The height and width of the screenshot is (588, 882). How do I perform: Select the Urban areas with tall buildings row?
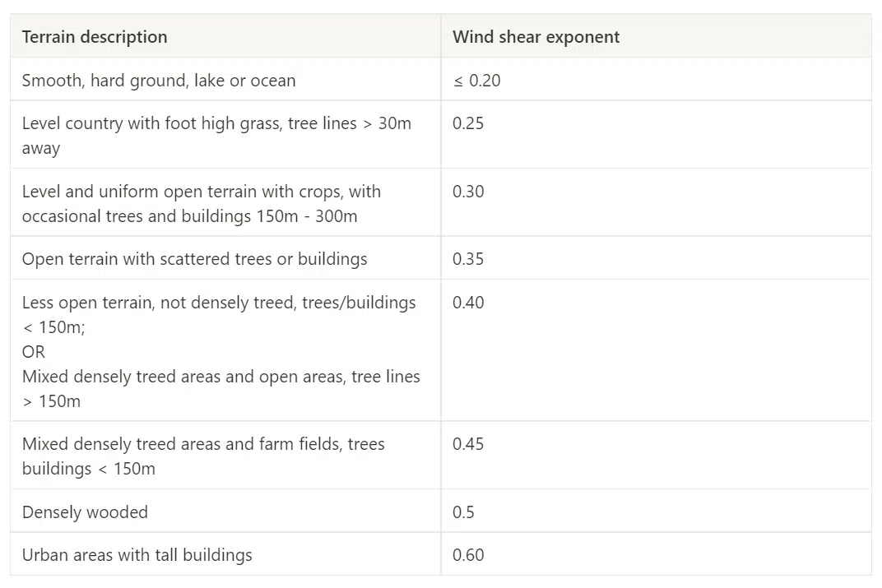[137, 554]
